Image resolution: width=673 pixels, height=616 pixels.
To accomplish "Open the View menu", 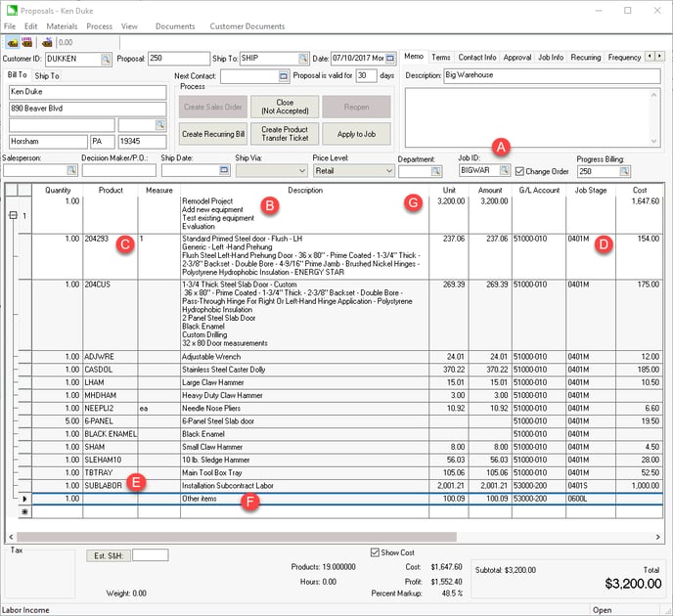I will point(129,26).
